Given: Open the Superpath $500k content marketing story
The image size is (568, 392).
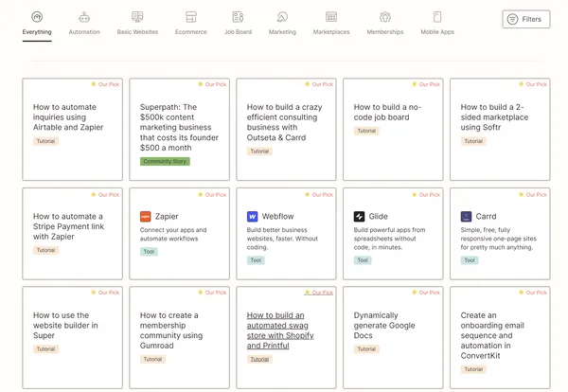Looking at the screenshot, I should coord(179,127).
